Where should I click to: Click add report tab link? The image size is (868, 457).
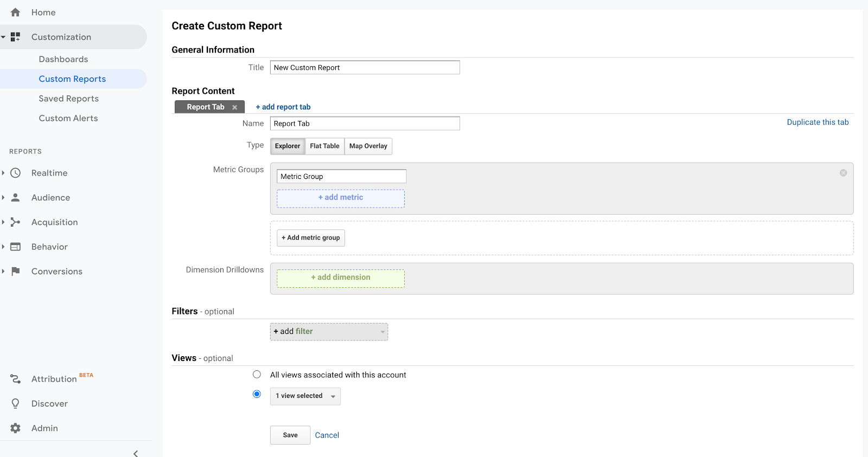point(283,107)
